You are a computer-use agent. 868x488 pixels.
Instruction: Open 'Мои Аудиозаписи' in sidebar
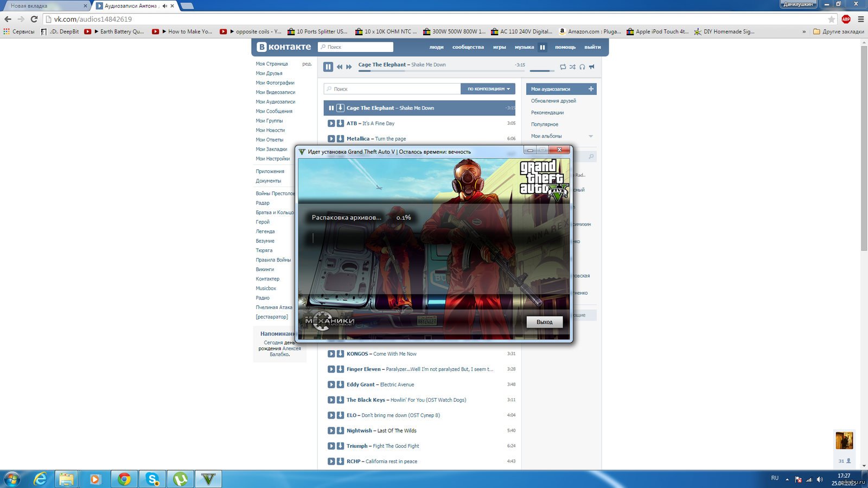[x=276, y=102]
